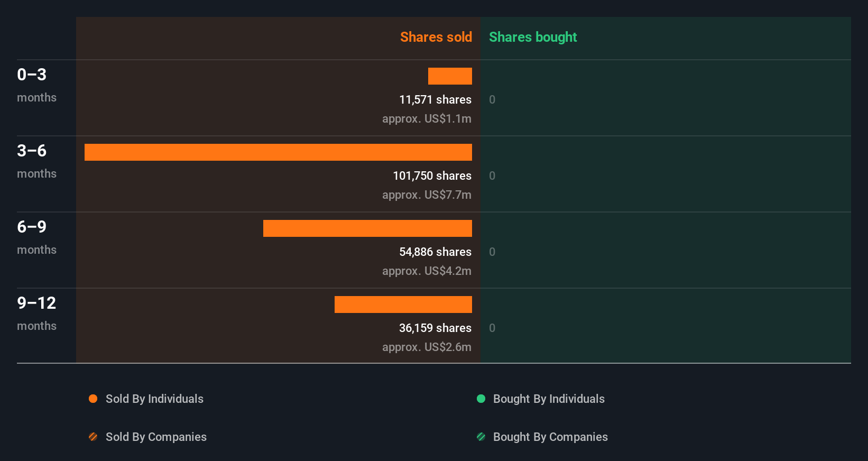Click the 101,750 shares value
The image size is (868, 461).
tap(432, 176)
